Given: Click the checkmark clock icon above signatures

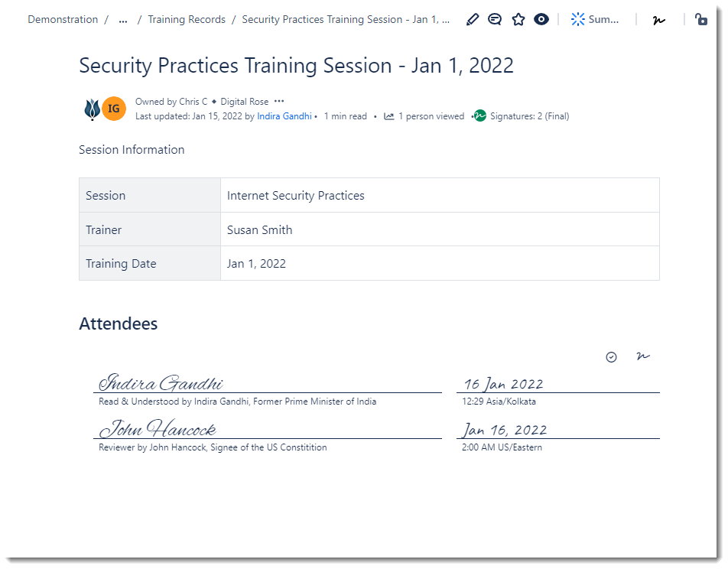Looking at the screenshot, I should (x=611, y=357).
